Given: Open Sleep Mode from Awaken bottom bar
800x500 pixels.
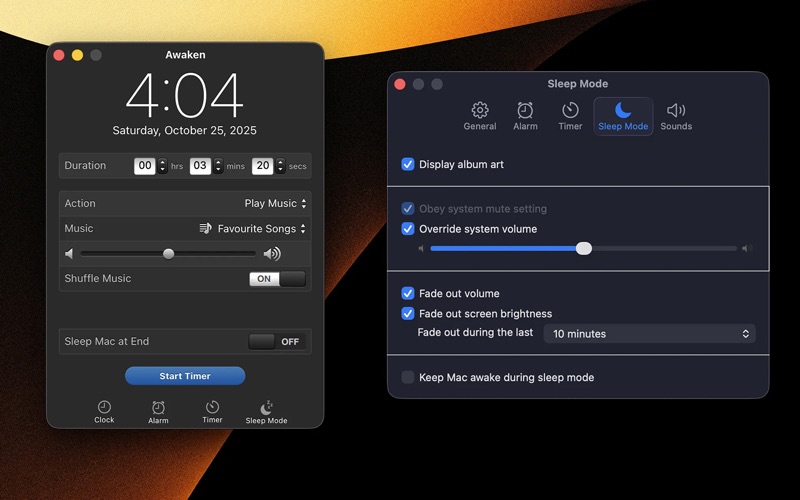Looking at the screenshot, I should (266, 412).
